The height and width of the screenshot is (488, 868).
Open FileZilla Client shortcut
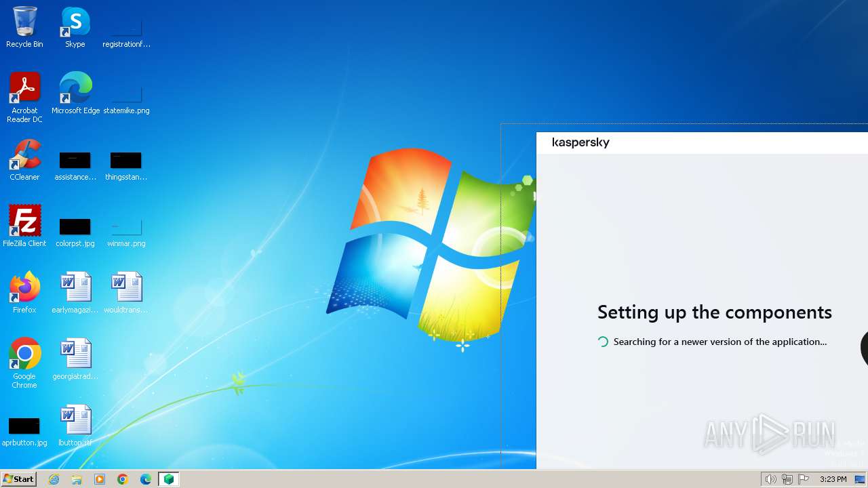pyautogui.click(x=24, y=226)
